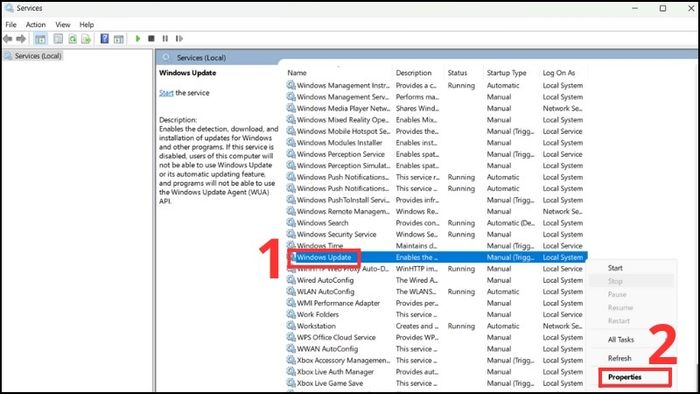Click the Back arrow toolbar icon
This screenshot has width=700, height=394.
click(8, 39)
